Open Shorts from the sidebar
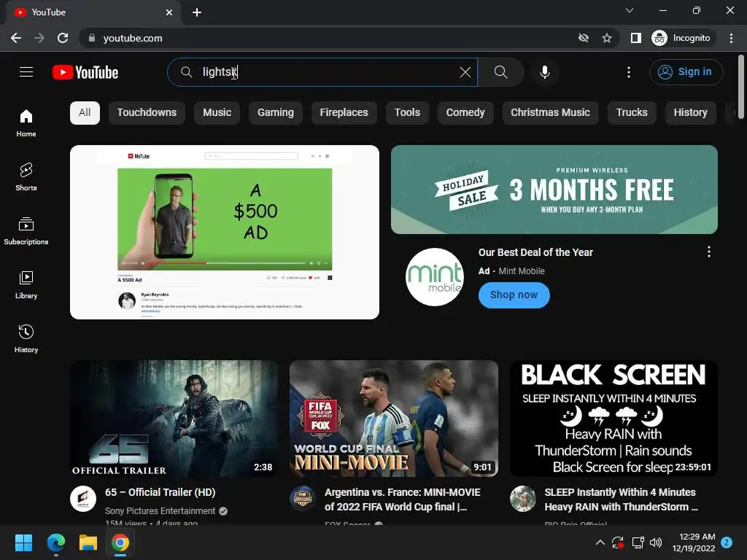This screenshot has width=747, height=560. [x=26, y=176]
